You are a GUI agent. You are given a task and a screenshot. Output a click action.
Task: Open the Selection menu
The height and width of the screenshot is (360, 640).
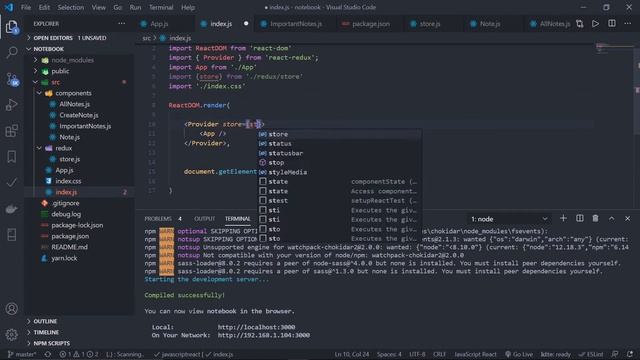pos(71,7)
